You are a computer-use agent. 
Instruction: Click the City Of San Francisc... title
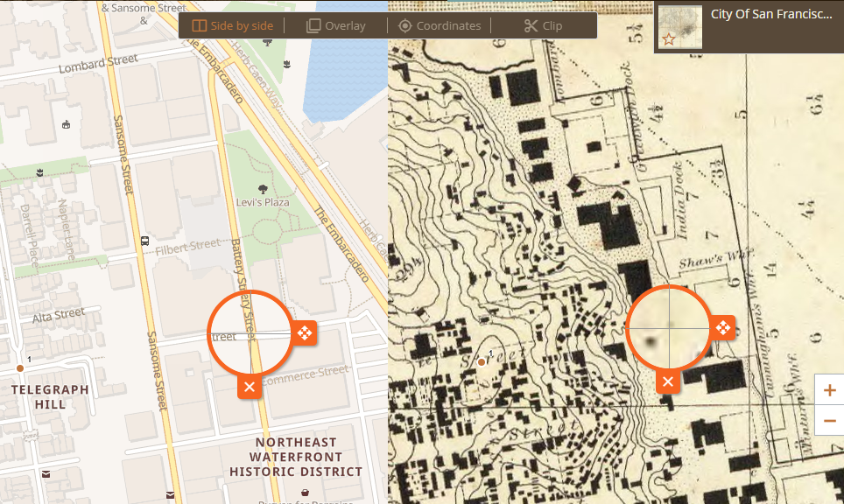(x=770, y=14)
